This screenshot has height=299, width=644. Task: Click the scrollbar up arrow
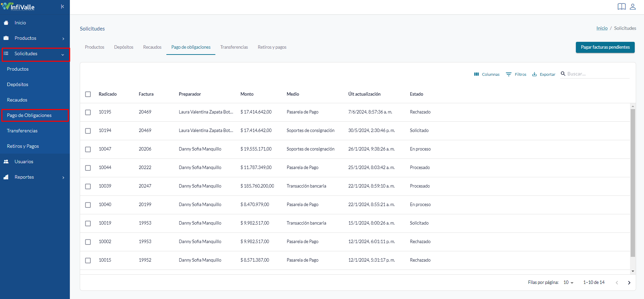633,106
